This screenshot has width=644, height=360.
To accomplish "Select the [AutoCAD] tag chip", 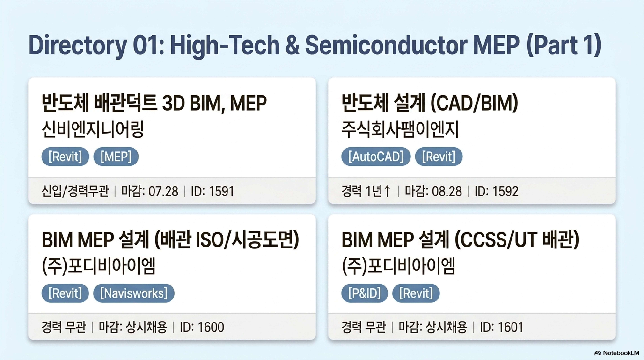I will (x=376, y=157).
